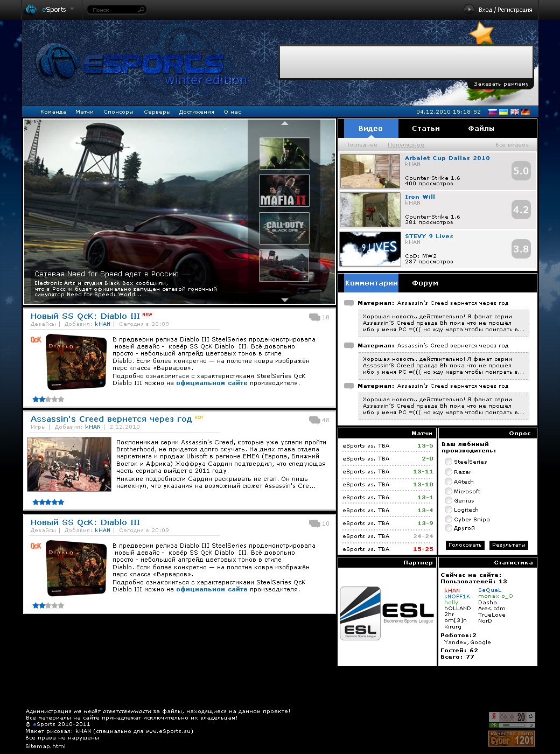Click the Заказать рекламу button
This screenshot has height=754, width=560.
[501, 84]
